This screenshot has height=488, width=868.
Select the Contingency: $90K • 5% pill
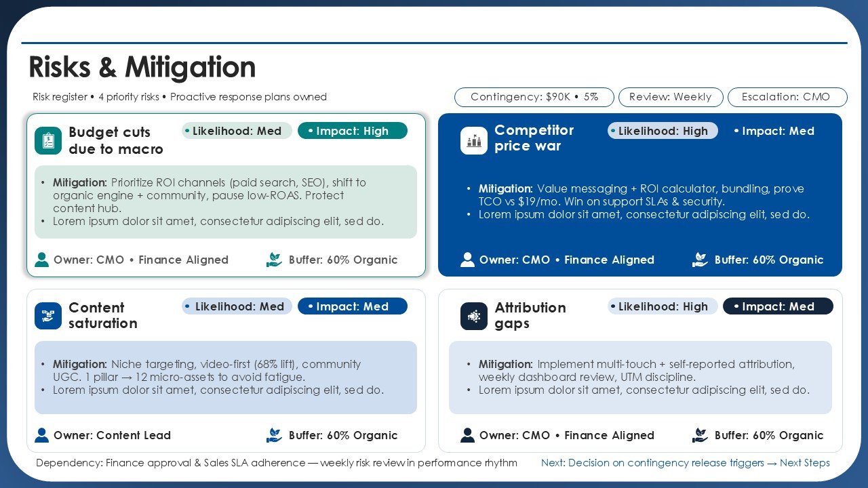pyautogui.click(x=534, y=97)
